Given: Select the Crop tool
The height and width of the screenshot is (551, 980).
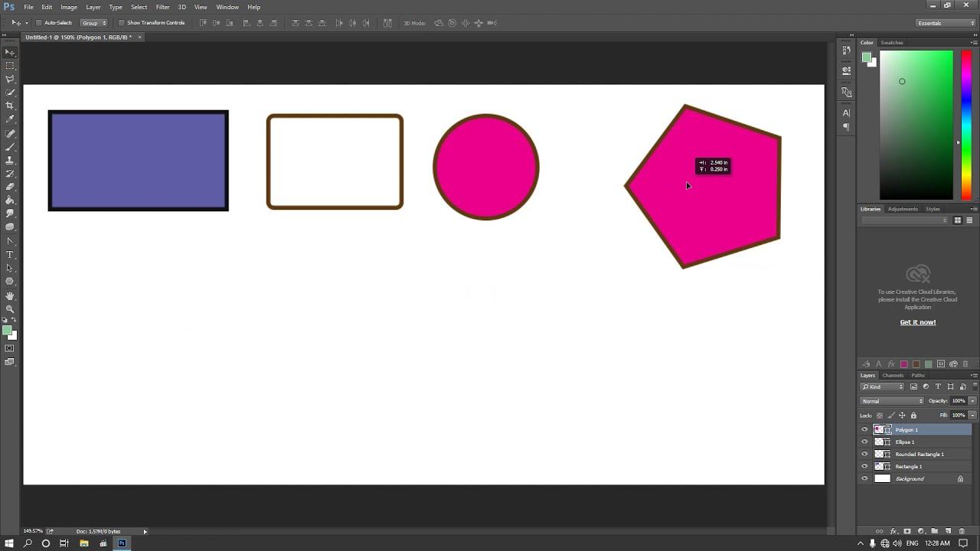Looking at the screenshot, I should (10, 106).
